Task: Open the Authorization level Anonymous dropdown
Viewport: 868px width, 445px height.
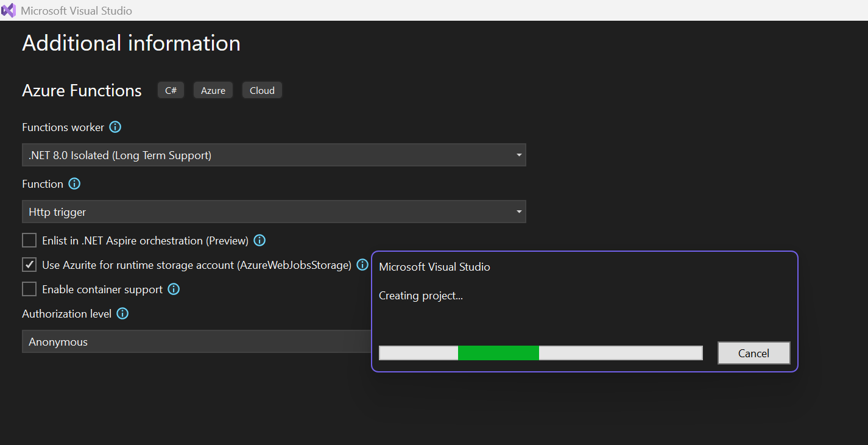Action: [197, 341]
